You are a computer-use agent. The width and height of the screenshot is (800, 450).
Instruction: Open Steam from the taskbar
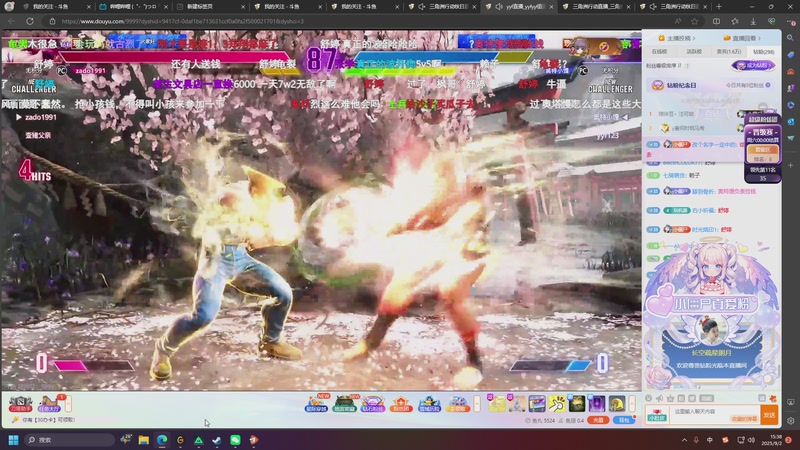point(217,440)
